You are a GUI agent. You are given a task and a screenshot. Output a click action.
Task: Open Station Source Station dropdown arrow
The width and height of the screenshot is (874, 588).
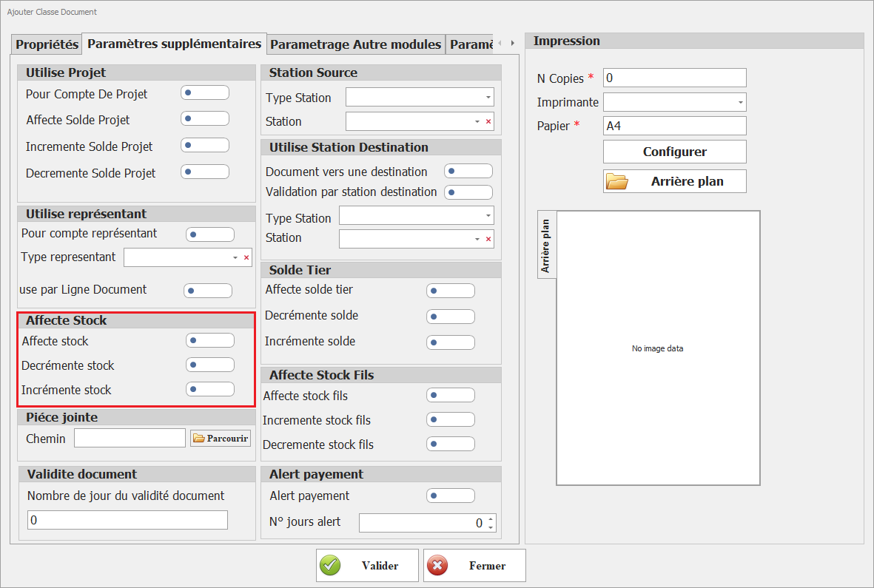pyautogui.click(x=477, y=121)
